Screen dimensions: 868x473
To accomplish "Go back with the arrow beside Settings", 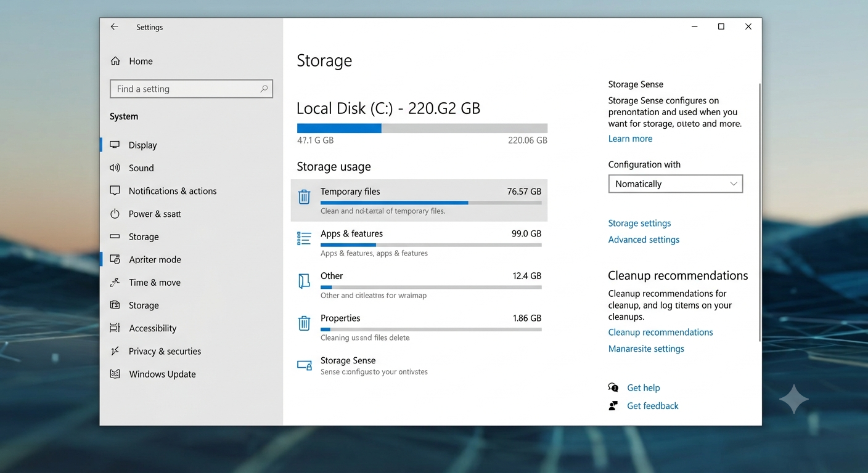I will [114, 27].
